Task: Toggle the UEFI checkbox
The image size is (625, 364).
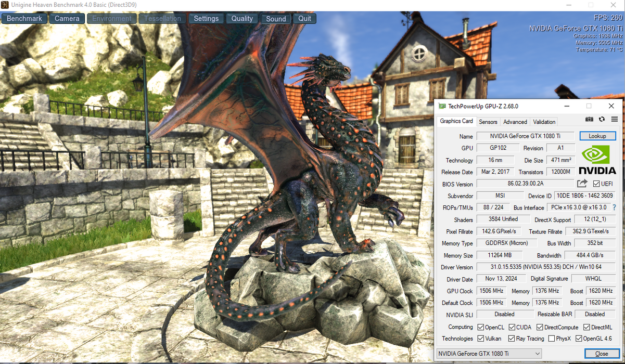Action: tap(596, 184)
